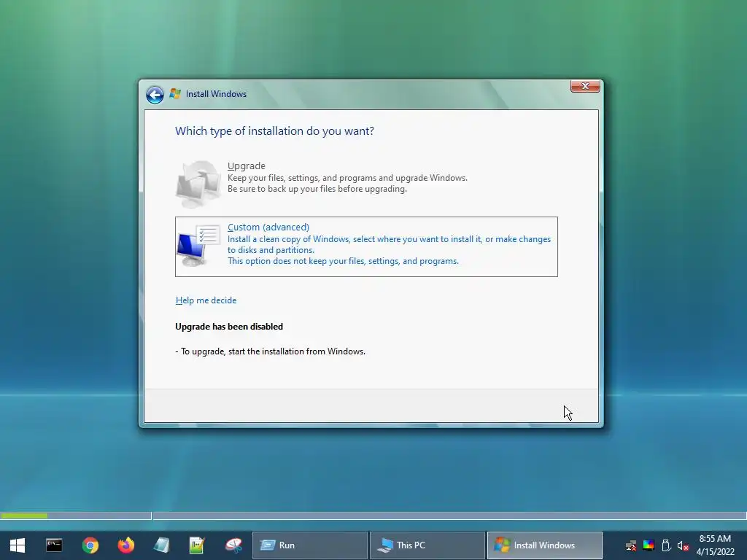
Task: Close the Install Windows dialog
Action: coord(585,86)
